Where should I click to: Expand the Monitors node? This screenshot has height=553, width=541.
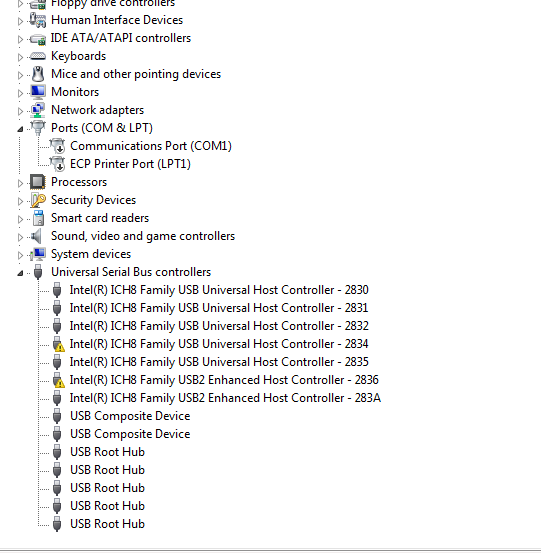tap(20, 93)
